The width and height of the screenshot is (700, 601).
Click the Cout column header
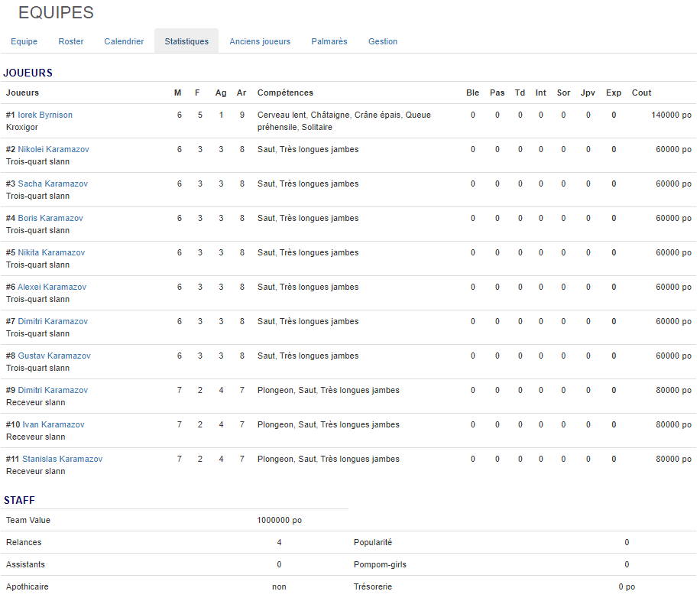[x=641, y=93]
